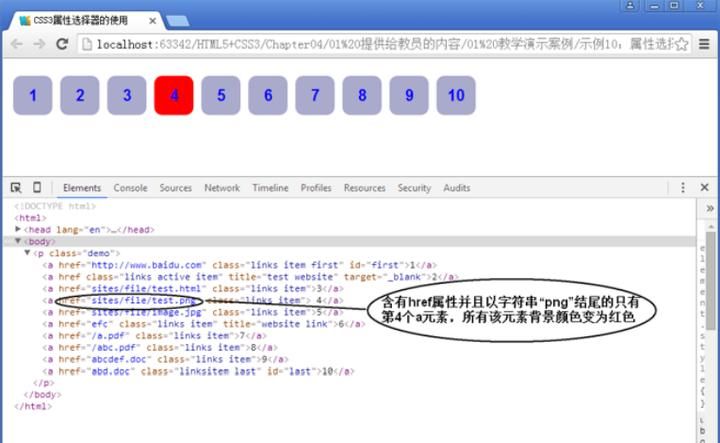Select the anchor titled website link

click(204, 324)
